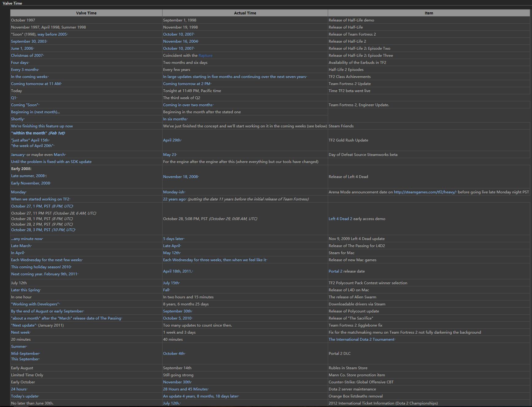Viewport: 532px width, 407px height.
Task: Open the 'September 30th' link
Action: pyautogui.click(x=177, y=311)
